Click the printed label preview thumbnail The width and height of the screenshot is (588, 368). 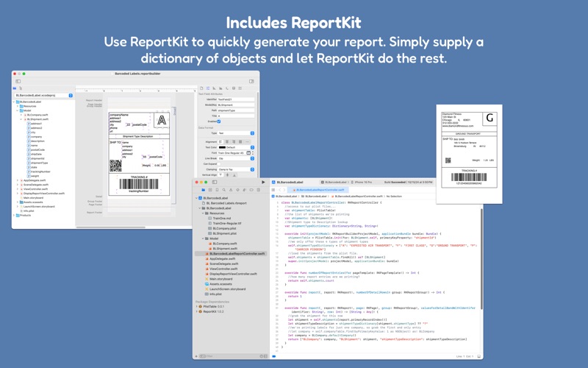[469, 154]
